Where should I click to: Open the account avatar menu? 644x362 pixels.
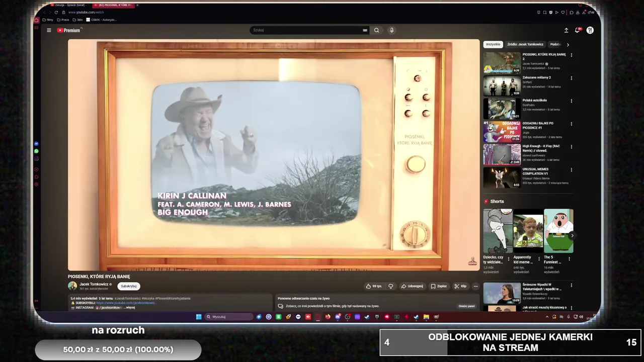coord(590,30)
